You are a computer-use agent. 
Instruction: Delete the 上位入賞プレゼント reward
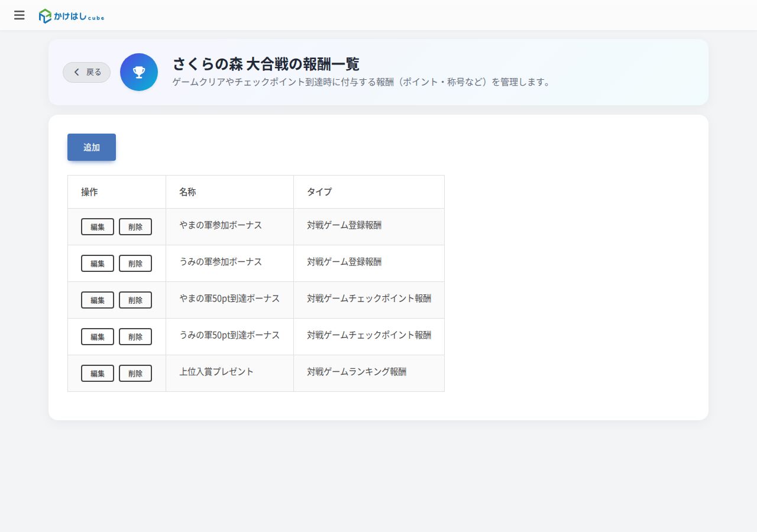[x=135, y=374]
